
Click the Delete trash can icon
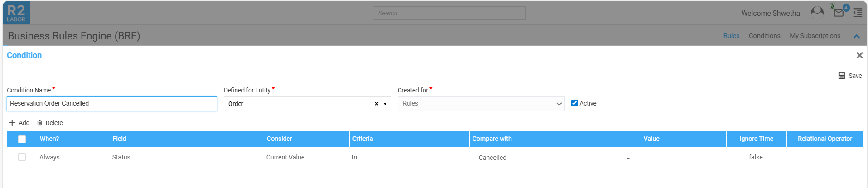(x=40, y=123)
